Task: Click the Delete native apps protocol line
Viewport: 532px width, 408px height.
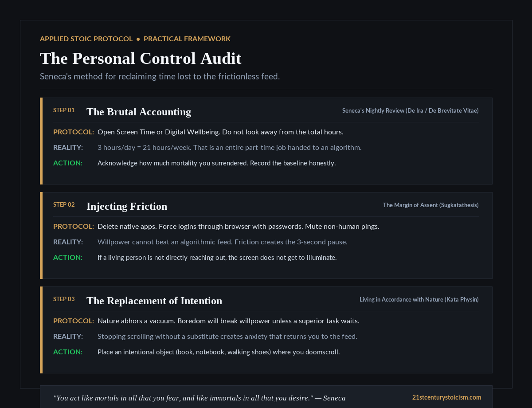Action: [x=239, y=226]
